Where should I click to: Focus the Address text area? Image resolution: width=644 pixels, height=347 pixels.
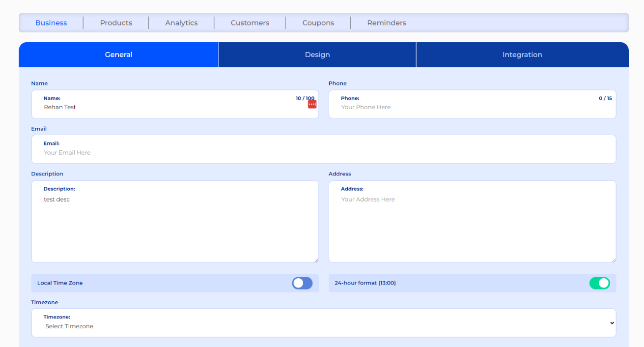pos(472,226)
